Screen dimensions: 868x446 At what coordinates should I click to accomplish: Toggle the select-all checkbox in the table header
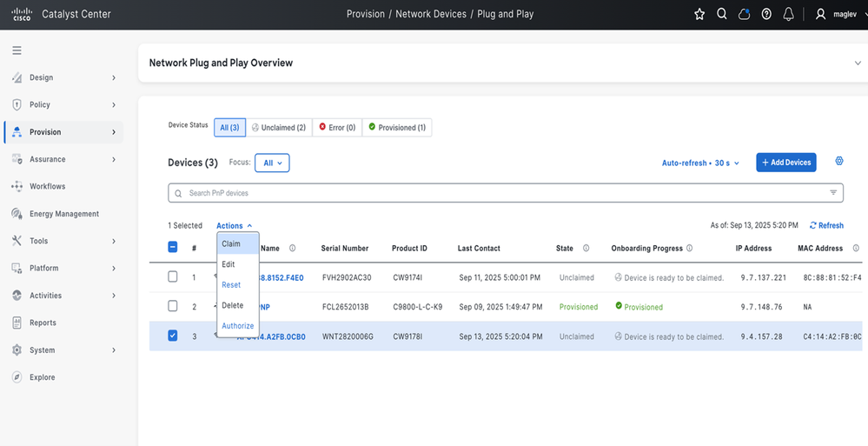pos(173,248)
